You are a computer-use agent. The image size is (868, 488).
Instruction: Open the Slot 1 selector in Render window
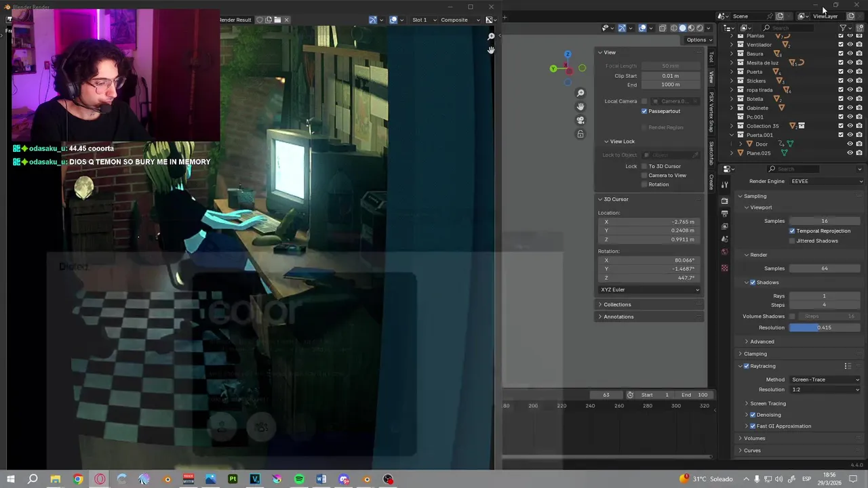coord(423,20)
